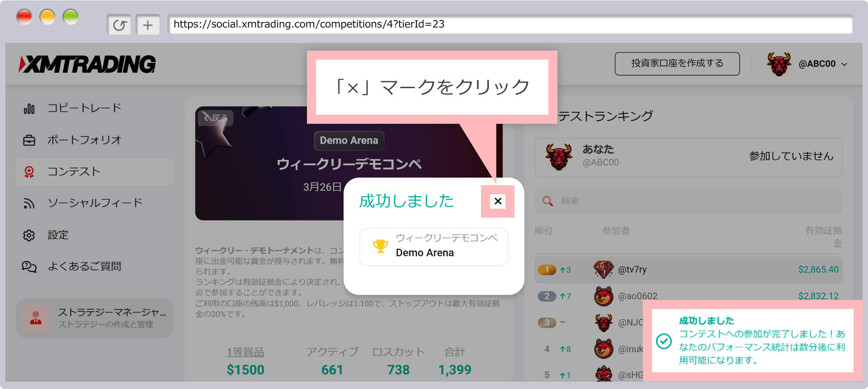868x389 pixels.
Task: Click the あなた @ABC00 ranking card
Action: 688,157
